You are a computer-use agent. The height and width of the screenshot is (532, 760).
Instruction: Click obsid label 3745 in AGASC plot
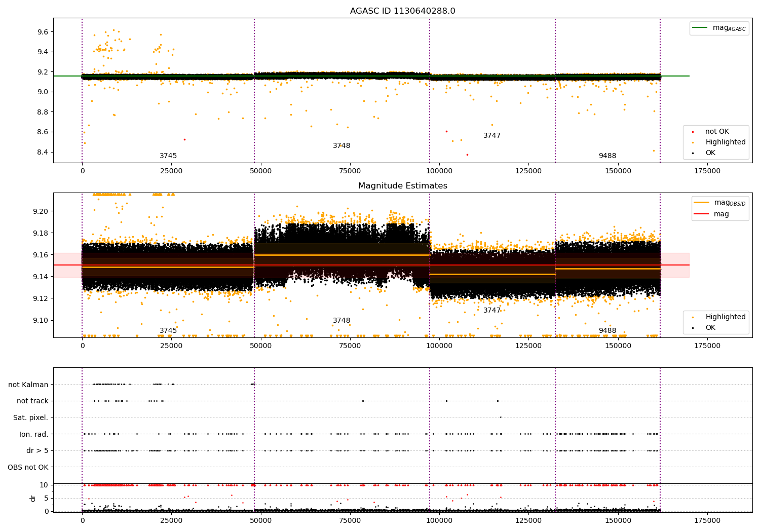coord(168,156)
